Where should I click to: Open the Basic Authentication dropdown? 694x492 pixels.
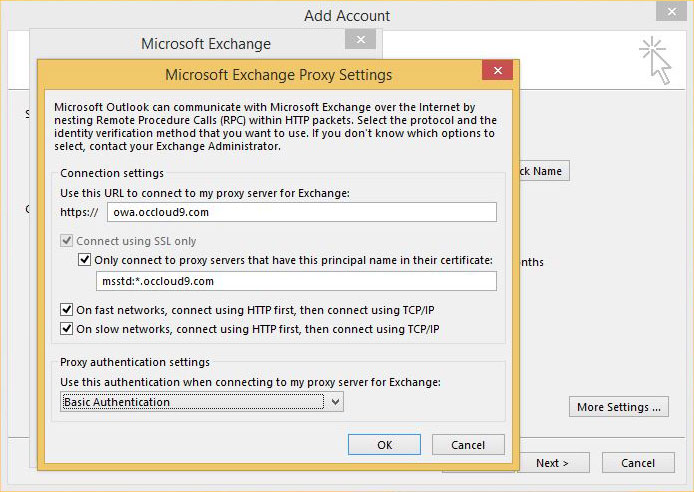point(202,402)
